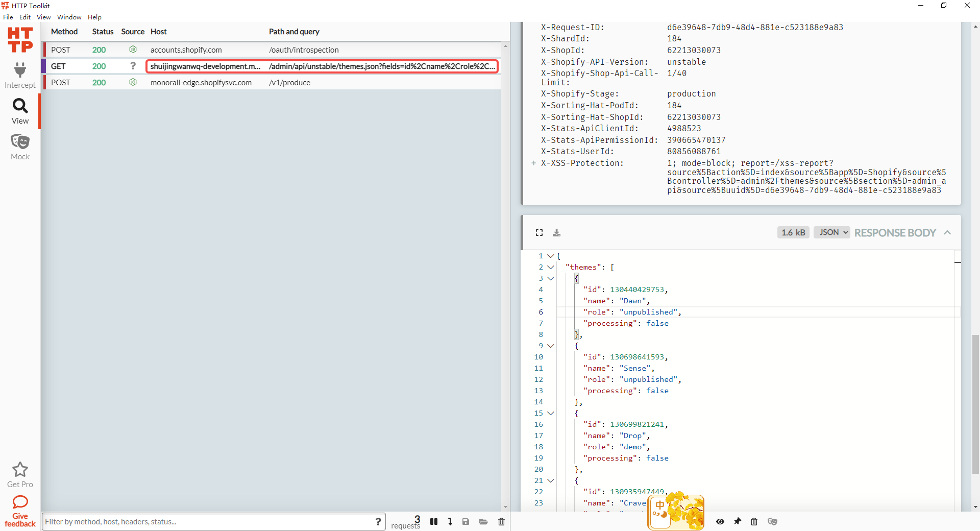Delete the selected request in details footer
This screenshot has height=531, width=980.
pos(754,521)
